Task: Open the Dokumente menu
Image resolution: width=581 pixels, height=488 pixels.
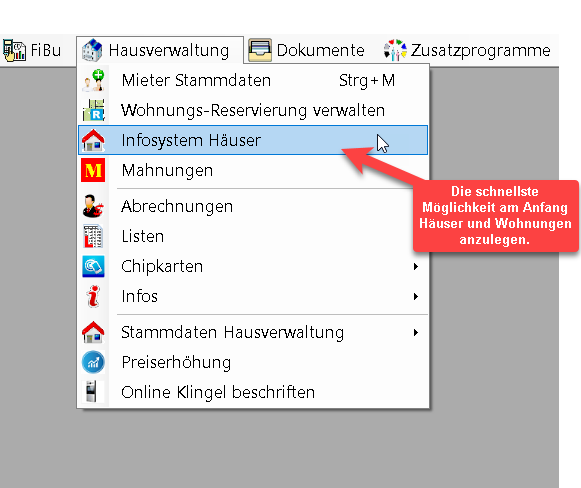Action: click(306, 50)
